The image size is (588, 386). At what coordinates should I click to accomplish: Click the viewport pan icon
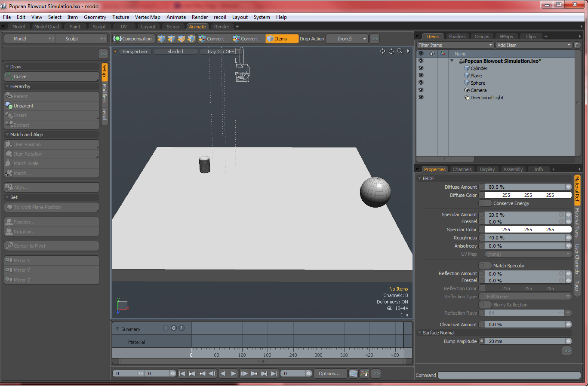click(382, 51)
